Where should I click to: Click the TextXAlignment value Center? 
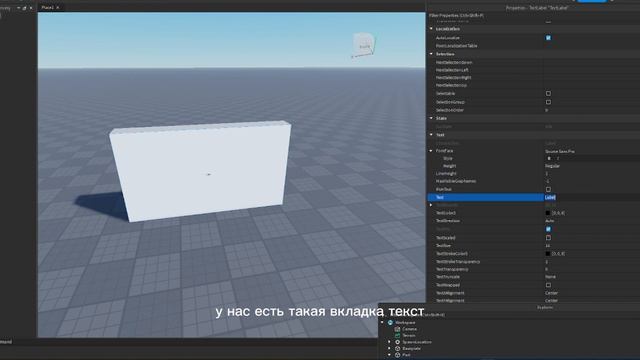551,293
